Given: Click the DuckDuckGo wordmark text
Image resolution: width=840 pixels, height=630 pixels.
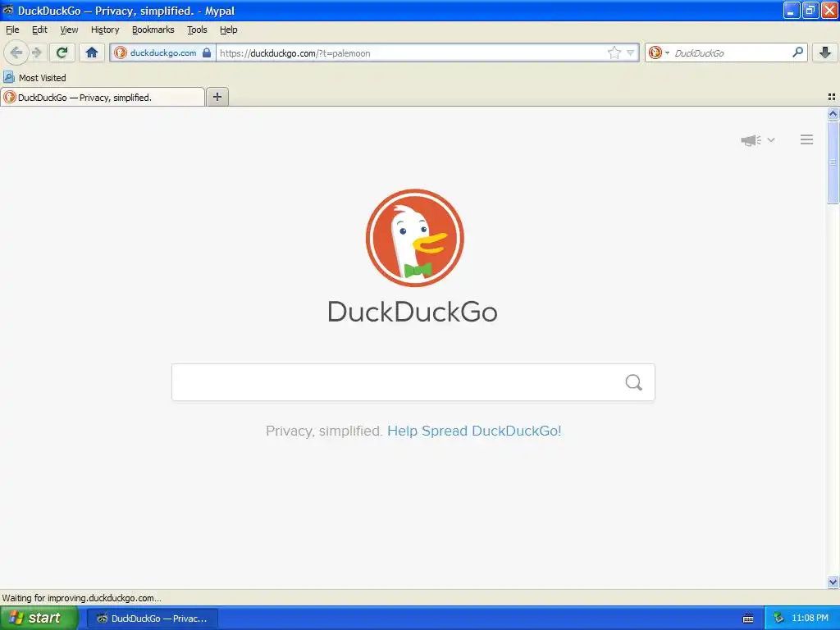Looking at the screenshot, I should pyautogui.click(x=413, y=312).
